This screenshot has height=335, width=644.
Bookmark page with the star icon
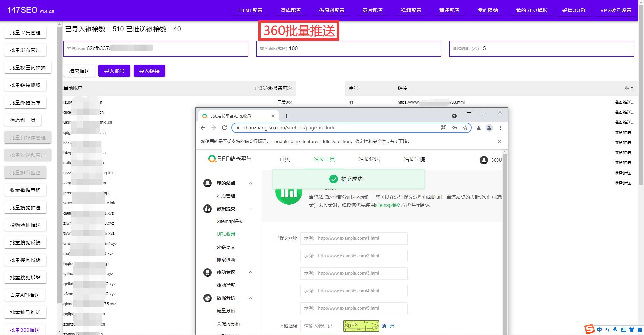coord(465,128)
